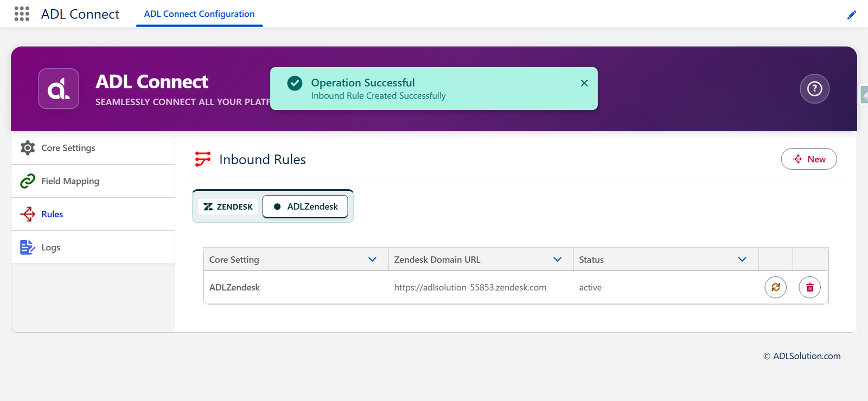Delete the ADLZendesk inbound rule
Image resolution: width=868 pixels, height=401 pixels.
pos(810,287)
